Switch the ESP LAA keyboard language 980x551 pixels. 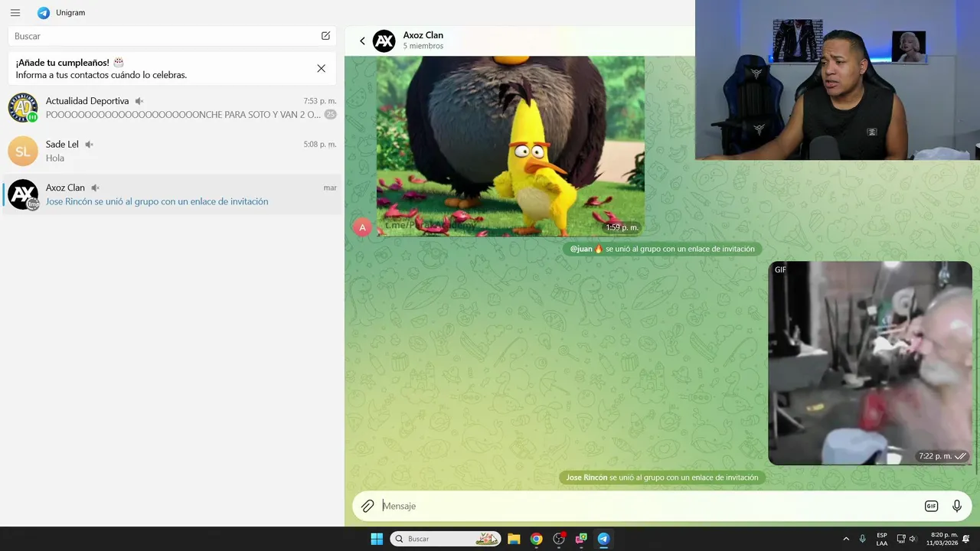[882, 539]
